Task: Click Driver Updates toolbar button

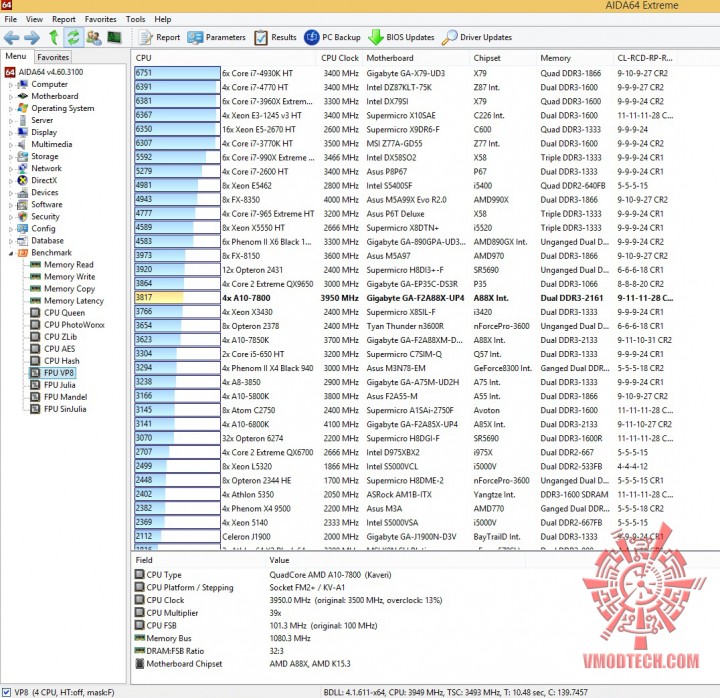Action: click(477, 37)
